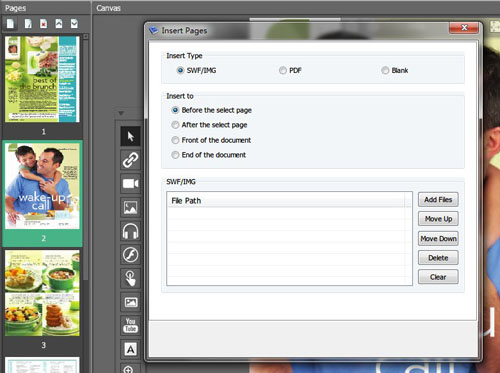500x373 pixels.
Task: Click the Pages panel title
Action: [15, 8]
